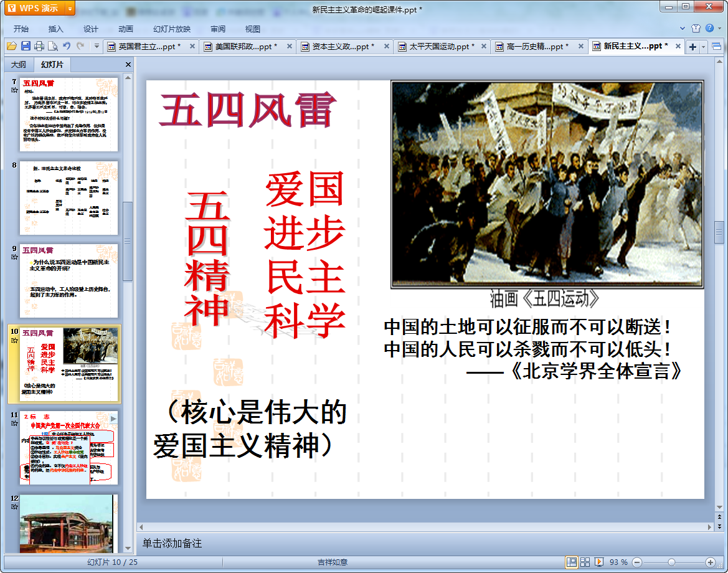
Task: Select slide 11 thumbnail
Action: pos(69,448)
